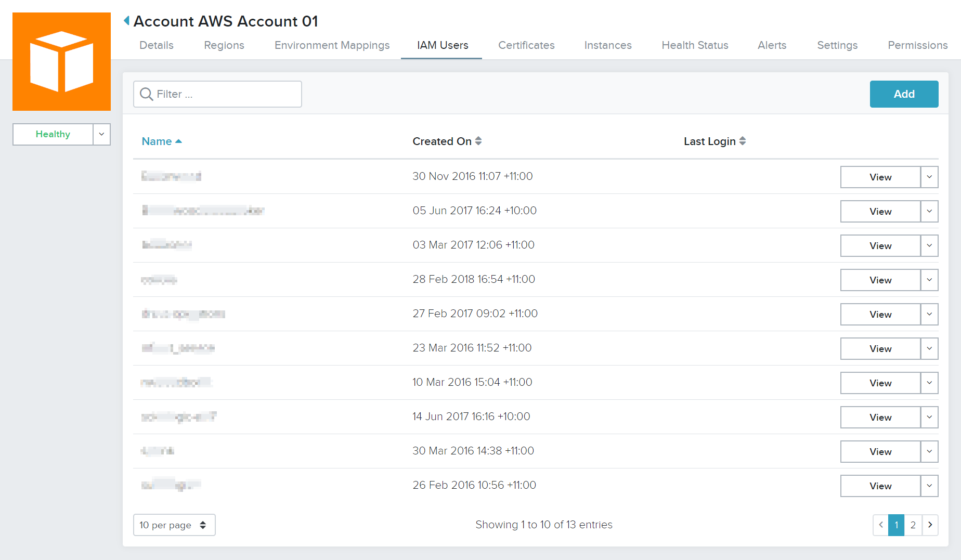This screenshot has width=961, height=560.
Task: Click the Healthy status button
Action: [x=53, y=134]
